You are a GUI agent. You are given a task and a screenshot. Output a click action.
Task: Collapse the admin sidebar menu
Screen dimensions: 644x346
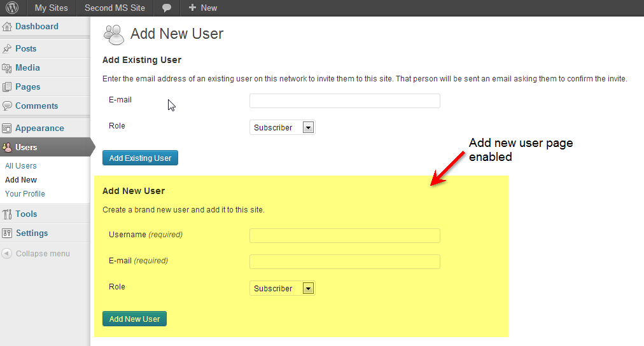pos(36,254)
